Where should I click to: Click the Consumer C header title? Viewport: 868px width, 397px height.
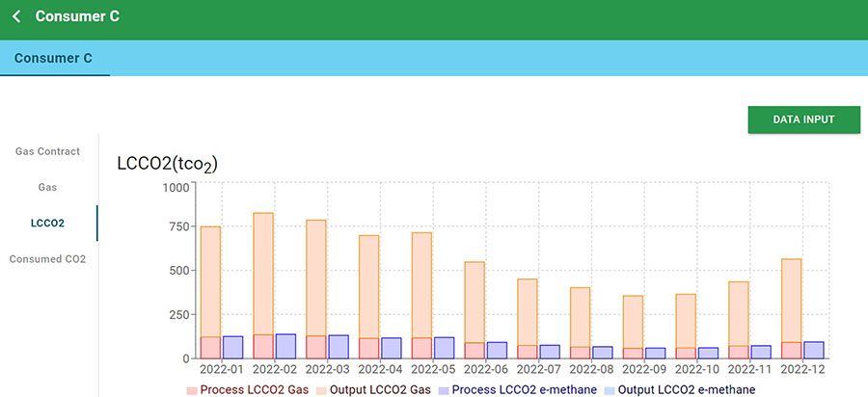[x=77, y=16]
